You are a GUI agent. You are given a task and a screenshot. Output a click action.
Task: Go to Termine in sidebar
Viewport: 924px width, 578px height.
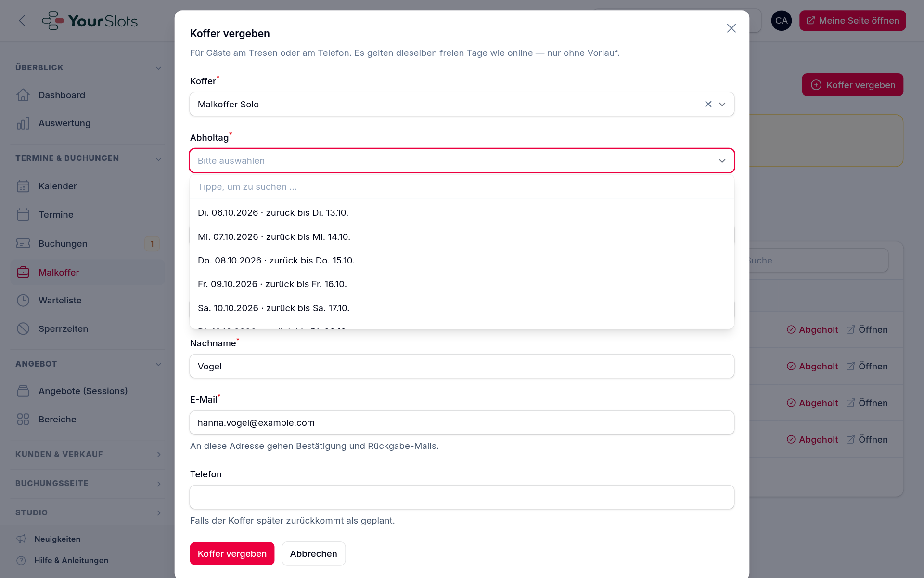tap(87, 215)
